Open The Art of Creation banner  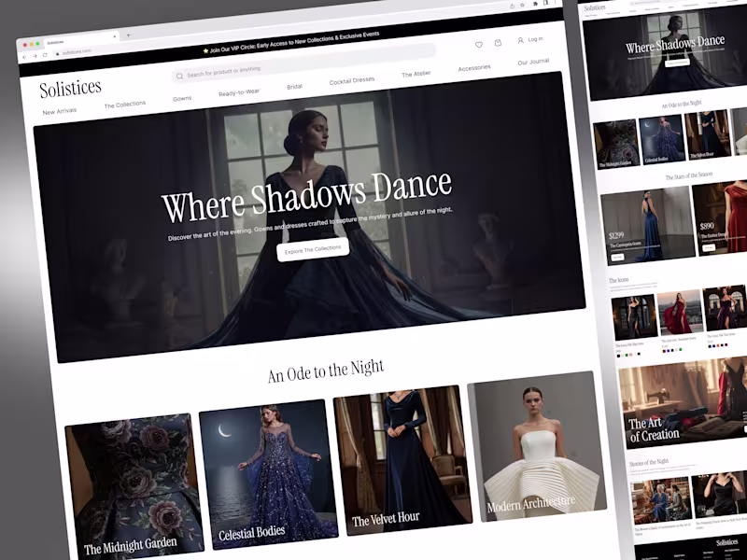click(x=684, y=402)
